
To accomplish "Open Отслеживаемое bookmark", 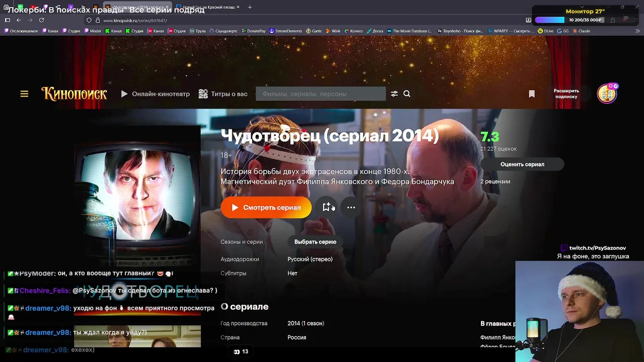I will point(21,31).
